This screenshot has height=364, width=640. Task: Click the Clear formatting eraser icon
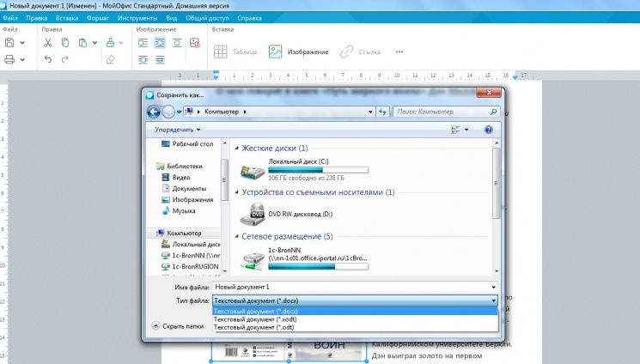[x=110, y=59]
